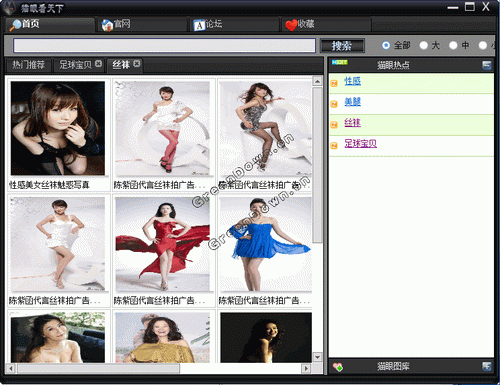Viewport: 500px width, 385px height.
Task: Open thumbnail of woman in yellow top
Action: [162, 337]
